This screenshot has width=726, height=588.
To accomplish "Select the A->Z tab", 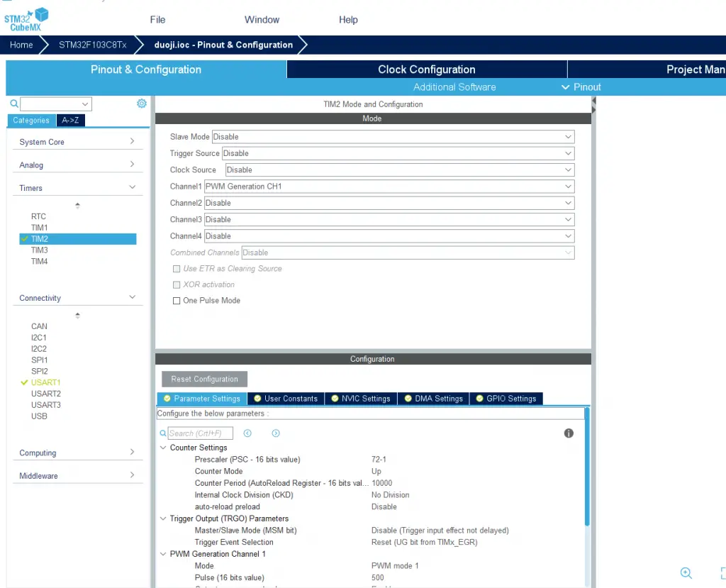I will tap(70, 121).
